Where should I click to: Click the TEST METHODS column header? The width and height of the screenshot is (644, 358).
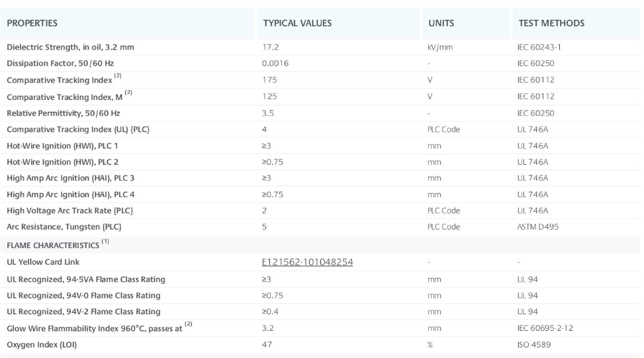click(x=551, y=23)
